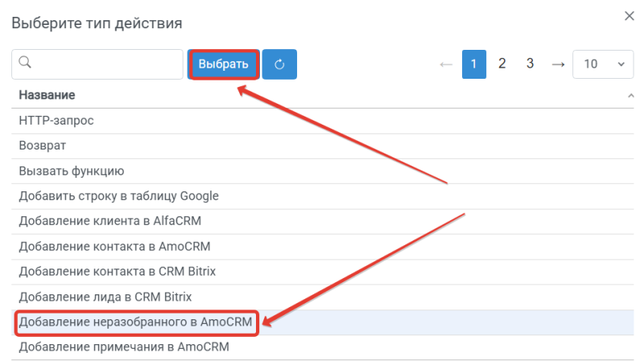Click the magnifier search icon
Image resolution: width=644 pixels, height=361 pixels.
pyautogui.click(x=25, y=63)
